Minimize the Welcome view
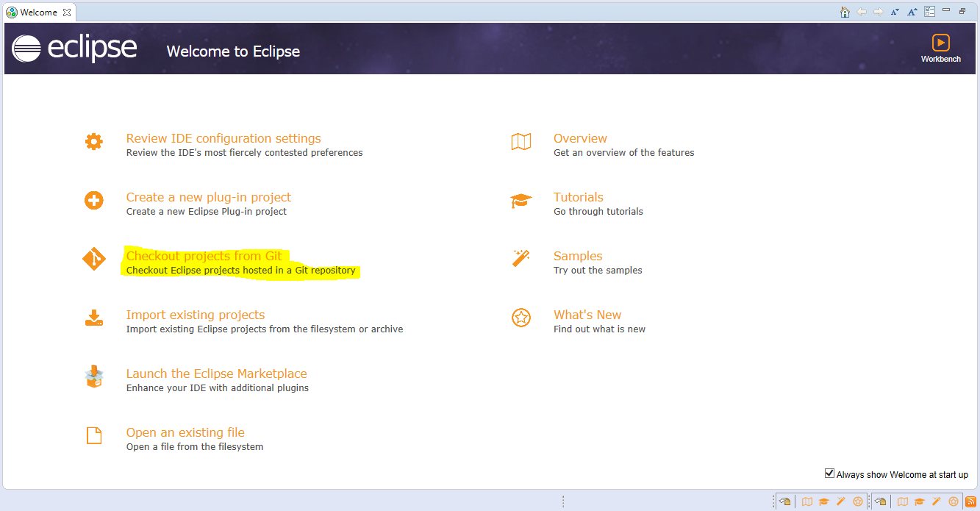 946,10
